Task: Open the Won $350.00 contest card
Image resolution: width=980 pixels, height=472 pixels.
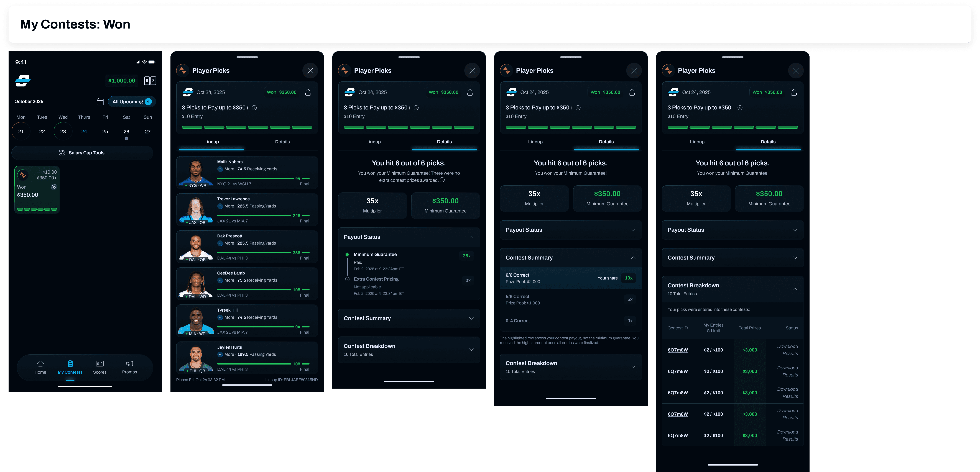Action: coord(37,189)
